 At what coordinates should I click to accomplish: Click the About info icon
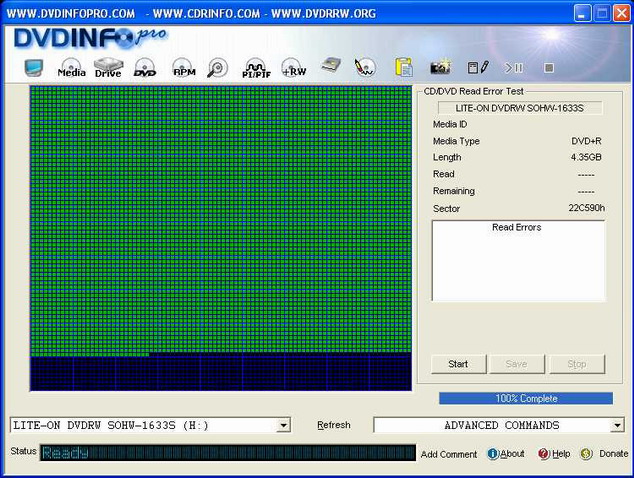pyautogui.click(x=492, y=454)
